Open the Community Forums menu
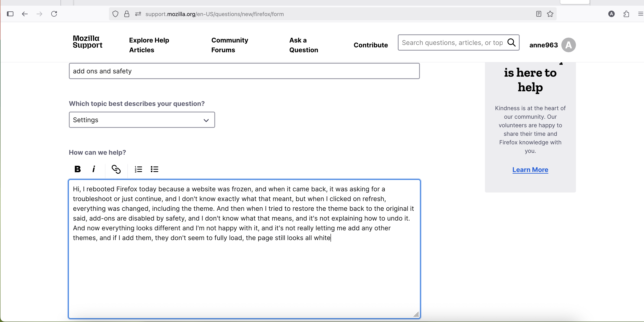 (x=230, y=45)
